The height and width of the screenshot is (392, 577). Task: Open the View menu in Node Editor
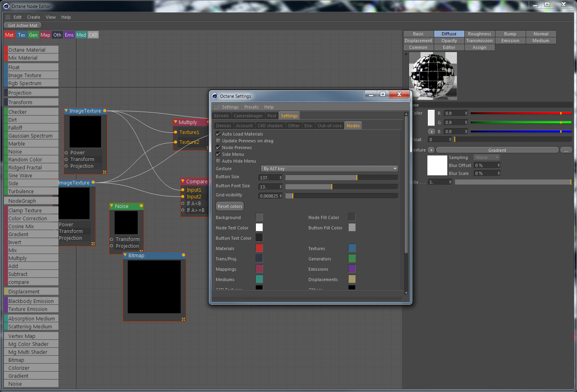51,17
